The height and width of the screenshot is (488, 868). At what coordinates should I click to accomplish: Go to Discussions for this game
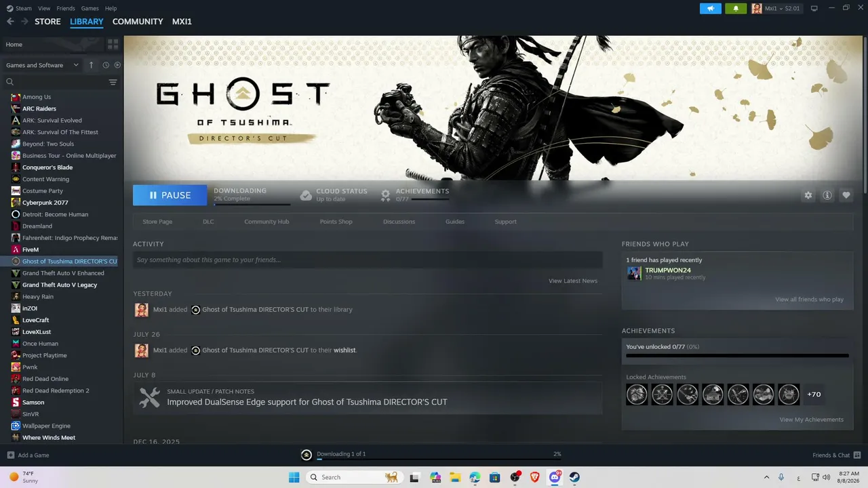(399, 222)
